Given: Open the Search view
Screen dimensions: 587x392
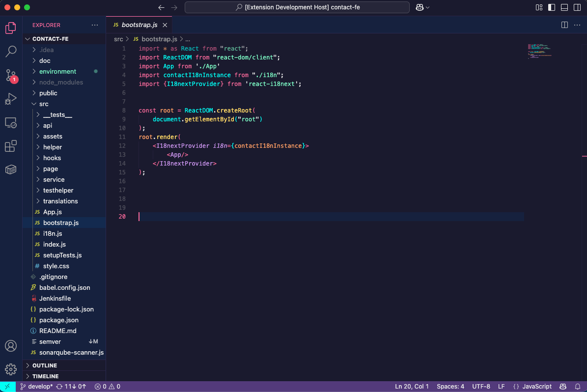Looking at the screenshot, I should (x=11, y=51).
